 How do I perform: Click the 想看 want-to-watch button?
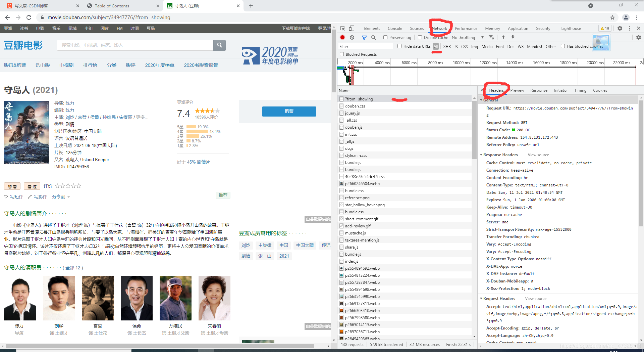tap(12, 186)
